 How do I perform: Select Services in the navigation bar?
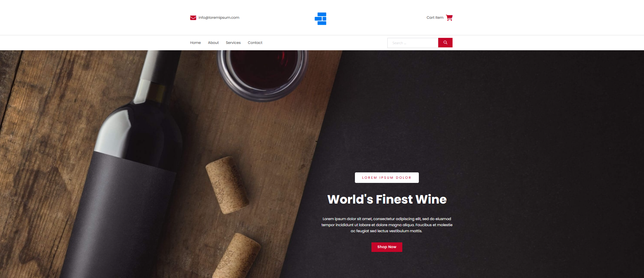pyautogui.click(x=233, y=43)
